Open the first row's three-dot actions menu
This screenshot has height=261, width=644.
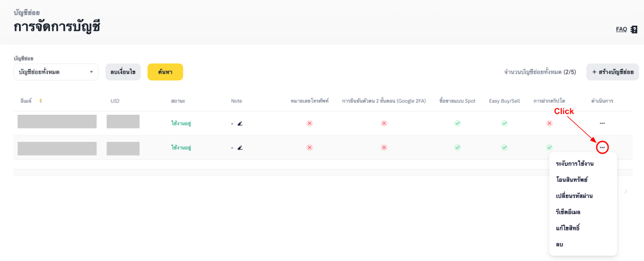(x=602, y=123)
